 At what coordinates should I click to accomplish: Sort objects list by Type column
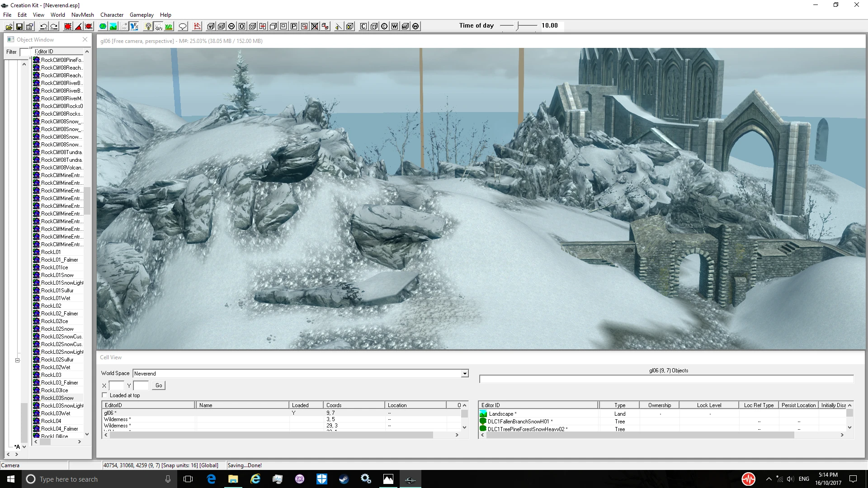point(618,405)
